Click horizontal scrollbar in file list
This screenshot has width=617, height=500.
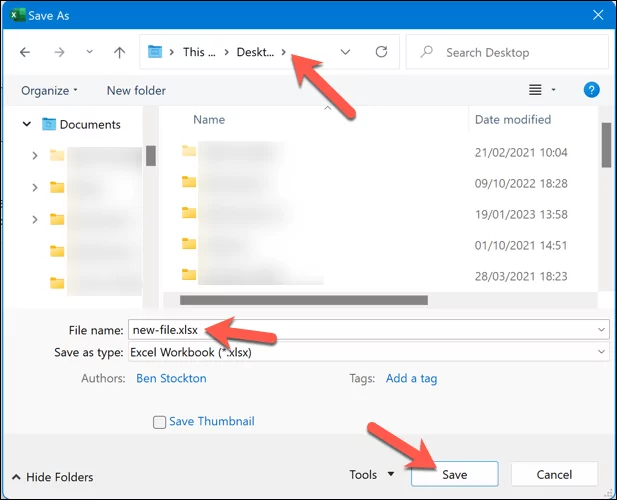point(304,300)
